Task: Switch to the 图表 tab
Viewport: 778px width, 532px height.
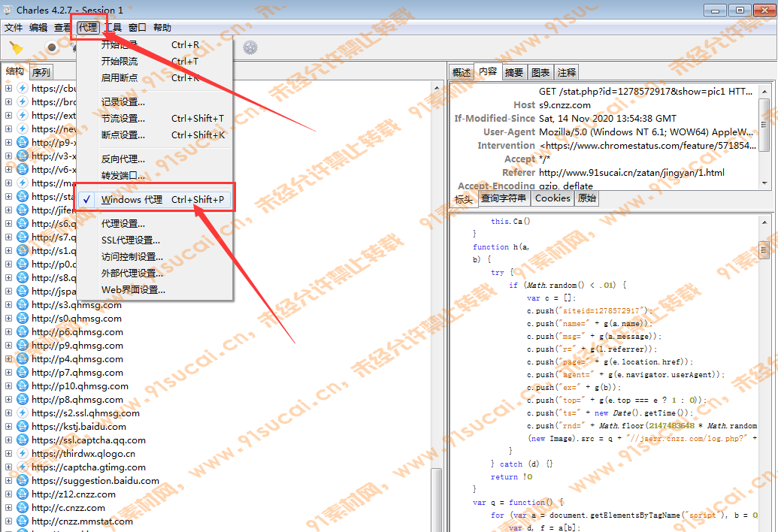Action: point(540,72)
